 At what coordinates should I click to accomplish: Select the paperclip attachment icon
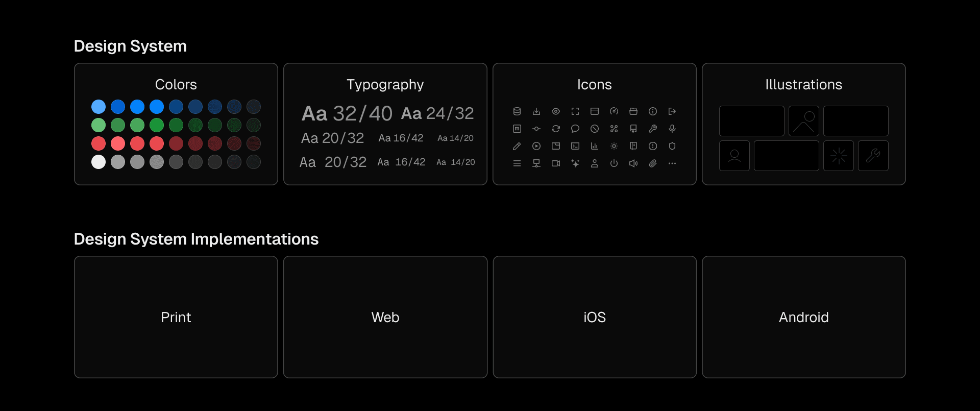(653, 163)
